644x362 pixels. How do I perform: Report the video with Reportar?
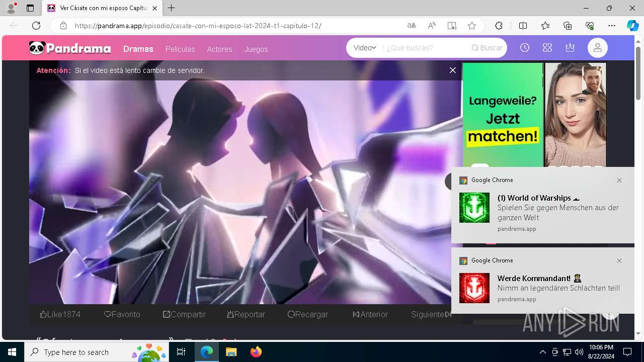pos(246,314)
